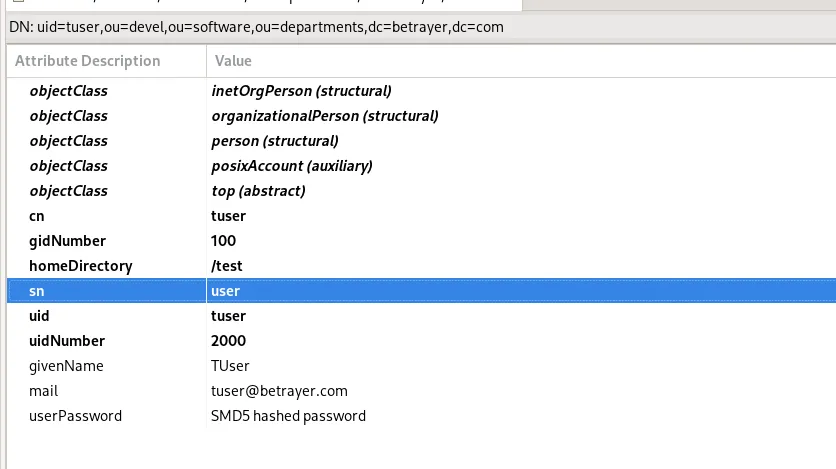The image size is (836, 469).
Task: Select the TUser givenName value
Action: [230, 366]
